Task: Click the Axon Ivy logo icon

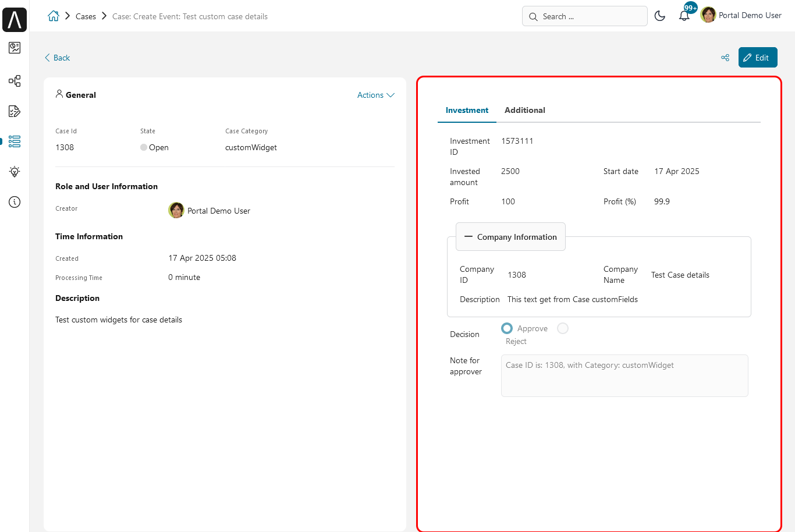Action: (15, 20)
